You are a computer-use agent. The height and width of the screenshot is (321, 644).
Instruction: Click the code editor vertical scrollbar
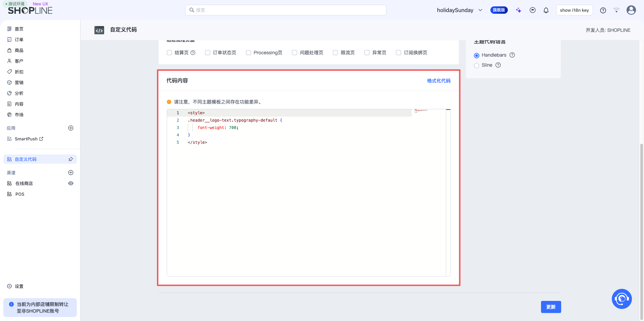click(448, 193)
